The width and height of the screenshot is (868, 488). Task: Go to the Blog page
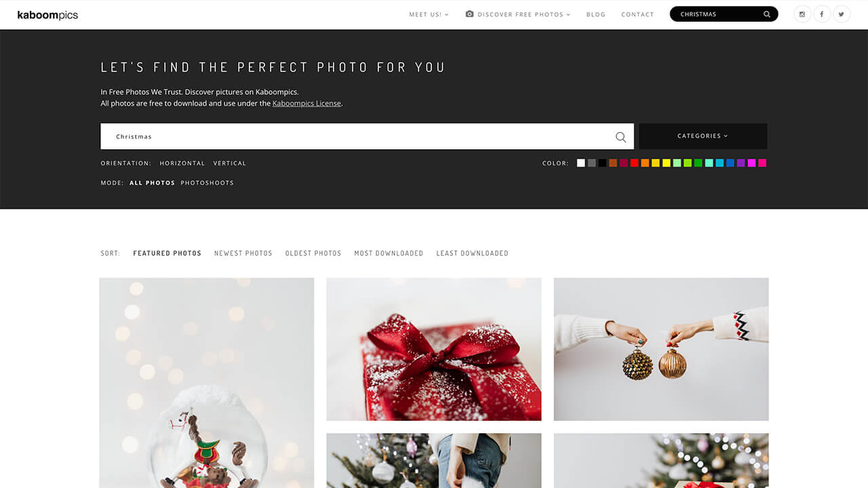point(596,14)
